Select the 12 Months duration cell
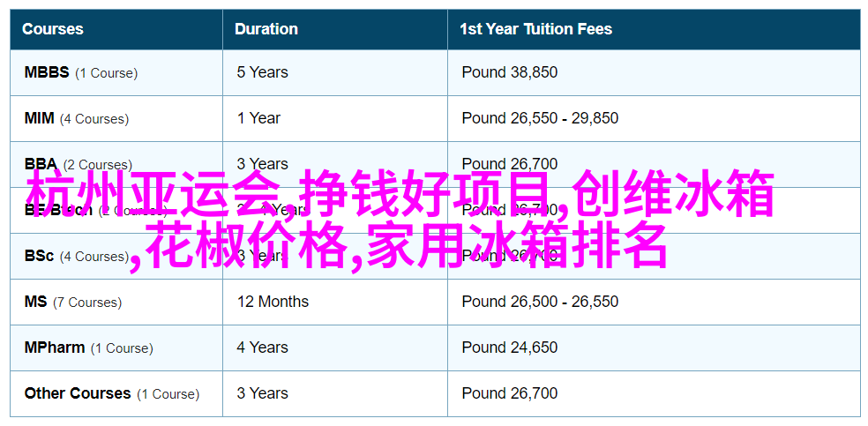 tap(273, 302)
